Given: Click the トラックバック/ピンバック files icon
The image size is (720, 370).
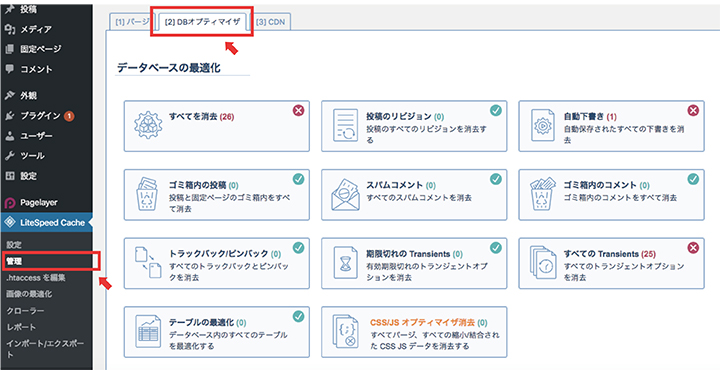Looking at the screenshot, I should coord(148,263).
